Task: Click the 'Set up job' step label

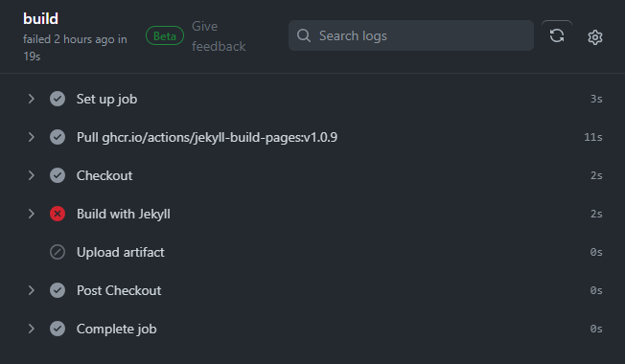Action: point(106,99)
